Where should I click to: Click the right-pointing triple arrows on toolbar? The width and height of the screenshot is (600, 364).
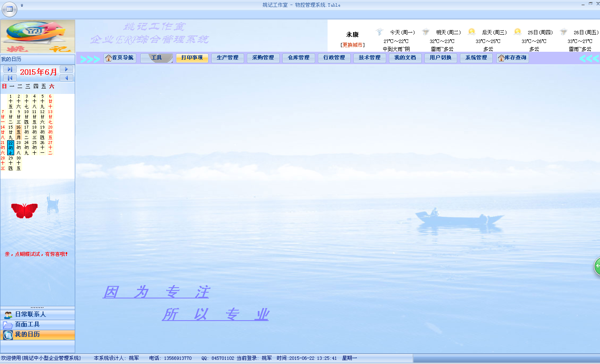pos(90,59)
